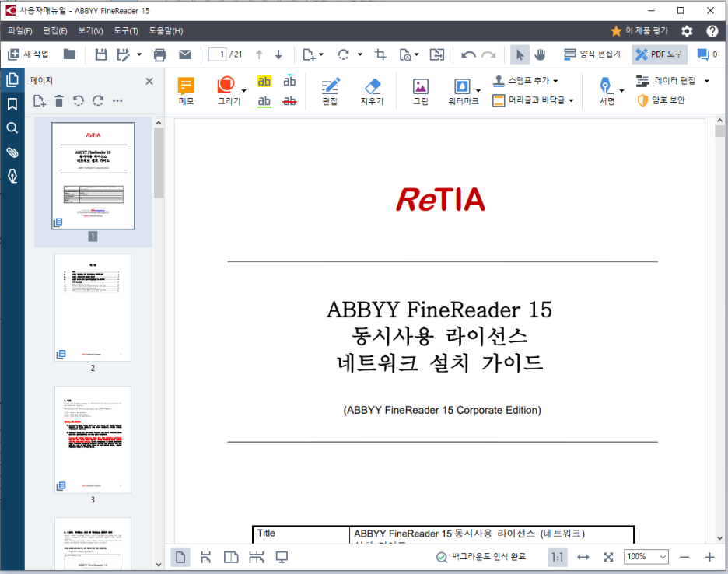Close the Pages (페이지) panel
Screen dimensions: 728x574
(149, 81)
